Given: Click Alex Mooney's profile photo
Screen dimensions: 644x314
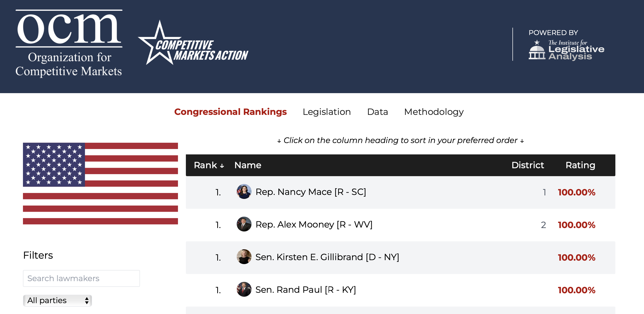Looking at the screenshot, I should coord(244,224).
